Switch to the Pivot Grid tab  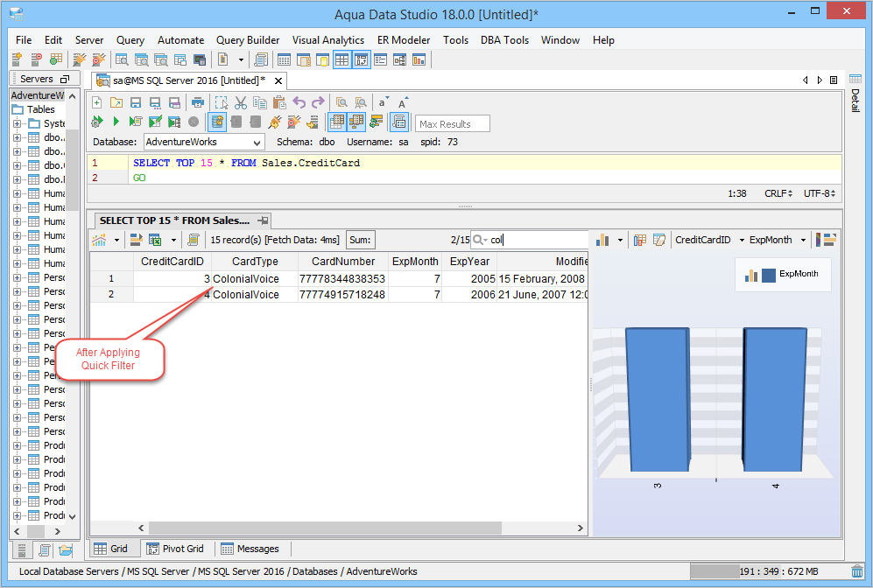point(175,549)
